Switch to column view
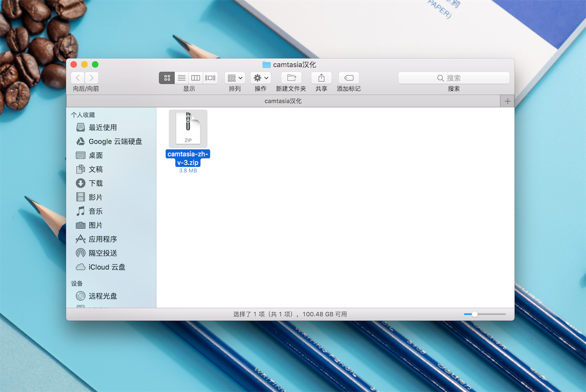Viewport: 586px width, 392px height. [196, 78]
